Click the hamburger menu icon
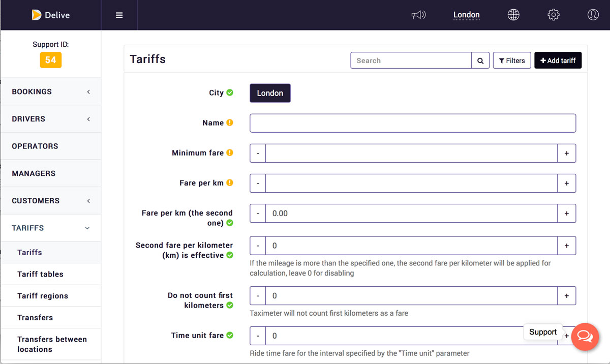 [119, 15]
